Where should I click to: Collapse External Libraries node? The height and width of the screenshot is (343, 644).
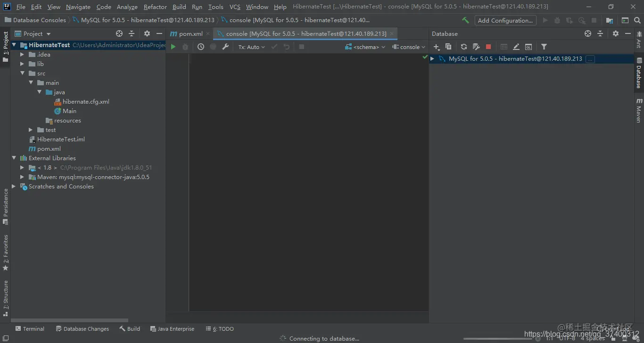pos(14,158)
